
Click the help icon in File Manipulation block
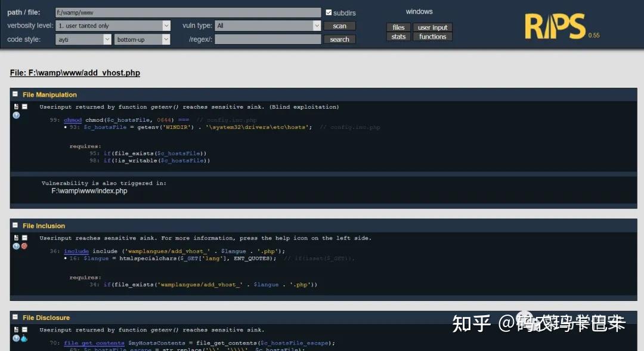(16, 116)
